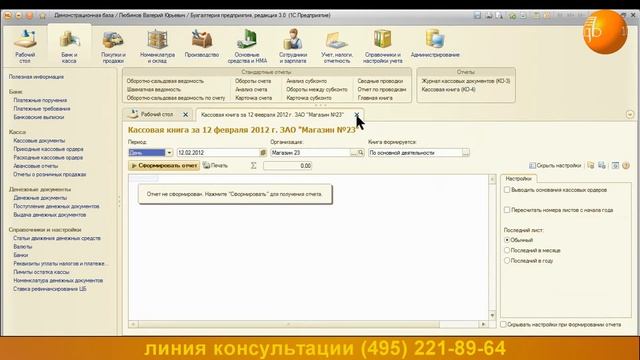Screen dimensions: 640x360
Task: Click the vertical scrollbar down arrow
Action: tap(492, 316)
